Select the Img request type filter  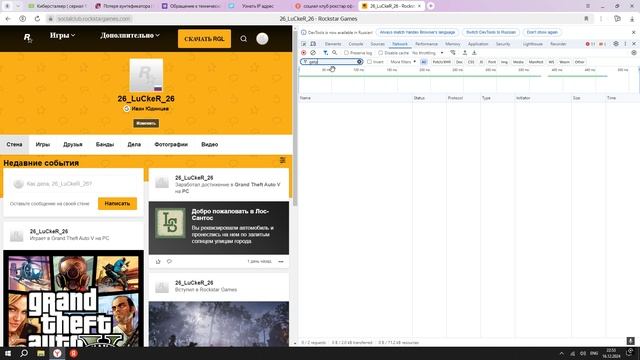click(x=504, y=62)
